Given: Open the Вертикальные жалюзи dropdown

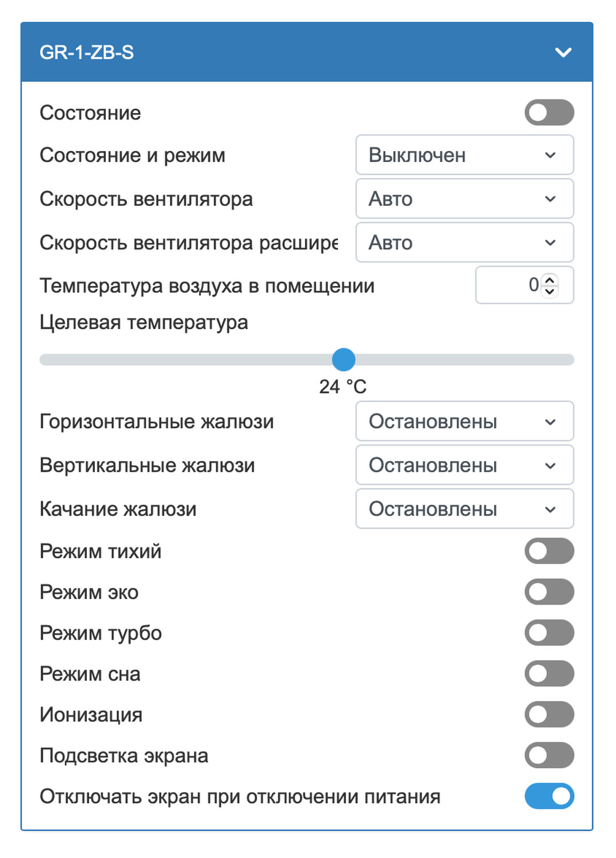Looking at the screenshot, I should pyautogui.click(x=464, y=466).
